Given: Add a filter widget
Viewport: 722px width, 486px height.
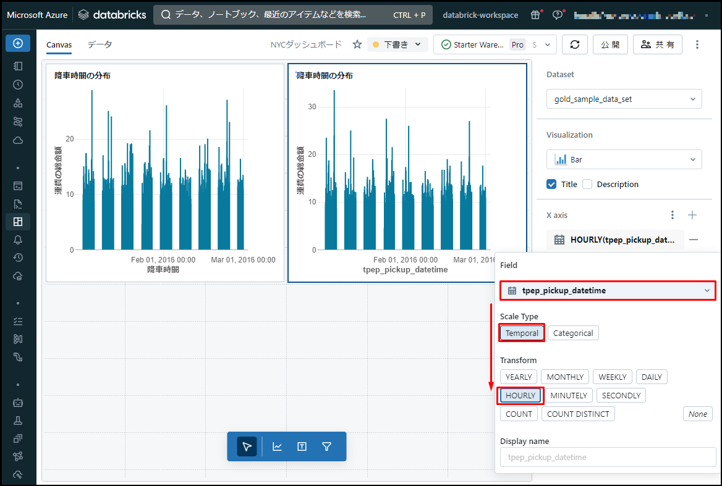Looking at the screenshot, I should (327, 447).
